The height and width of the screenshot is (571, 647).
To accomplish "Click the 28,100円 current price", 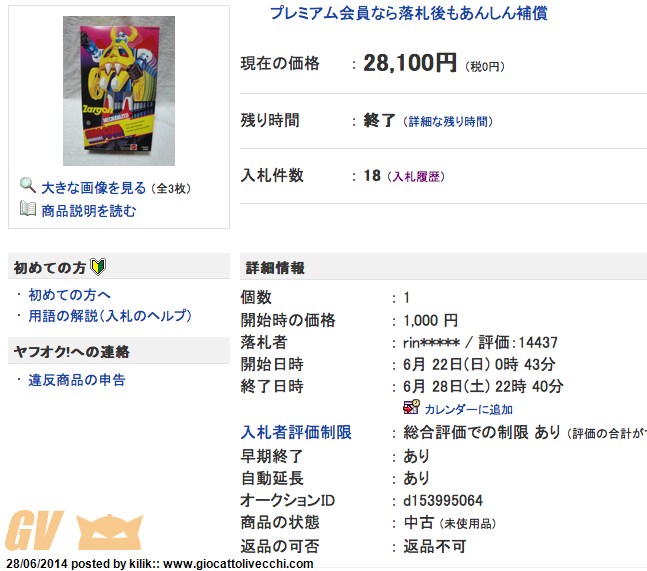I will (409, 63).
